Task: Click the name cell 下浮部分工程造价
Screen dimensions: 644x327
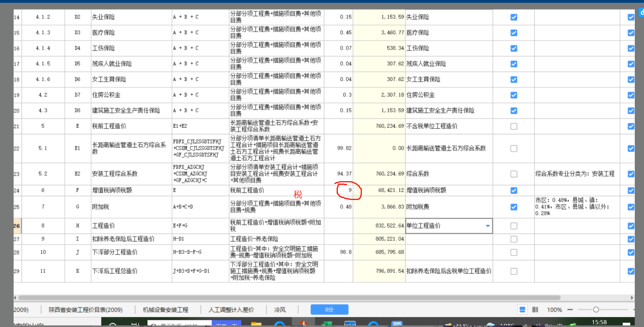Action: 131,252
